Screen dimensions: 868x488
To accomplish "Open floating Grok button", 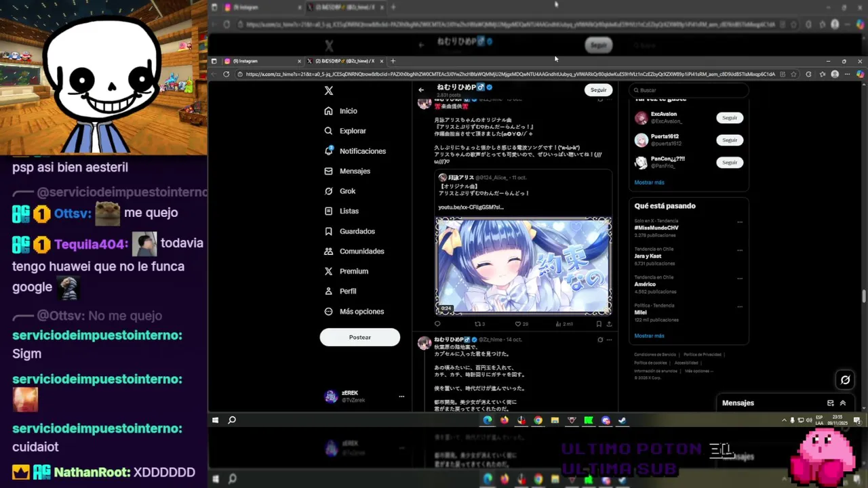I will [845, 380].
